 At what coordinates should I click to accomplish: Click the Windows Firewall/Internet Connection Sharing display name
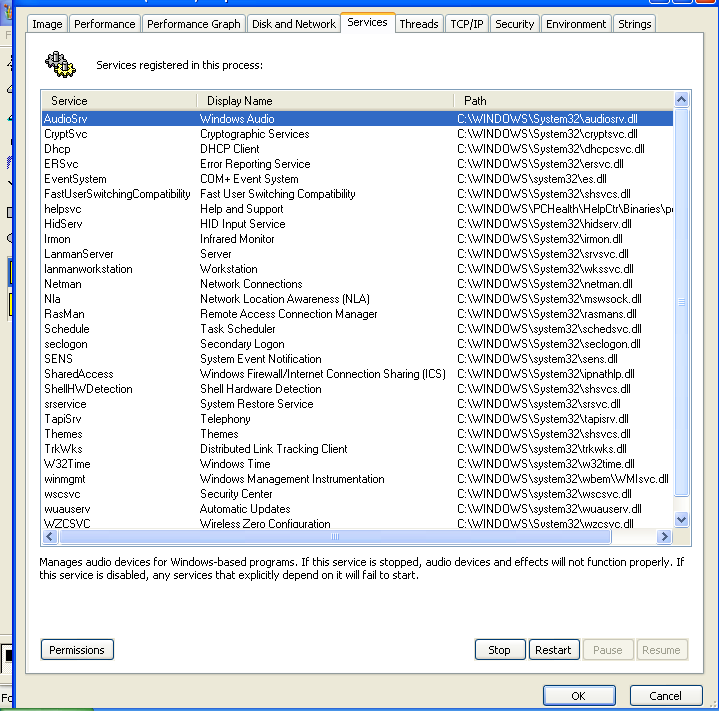pyautogui.click(x=323, y=374)
